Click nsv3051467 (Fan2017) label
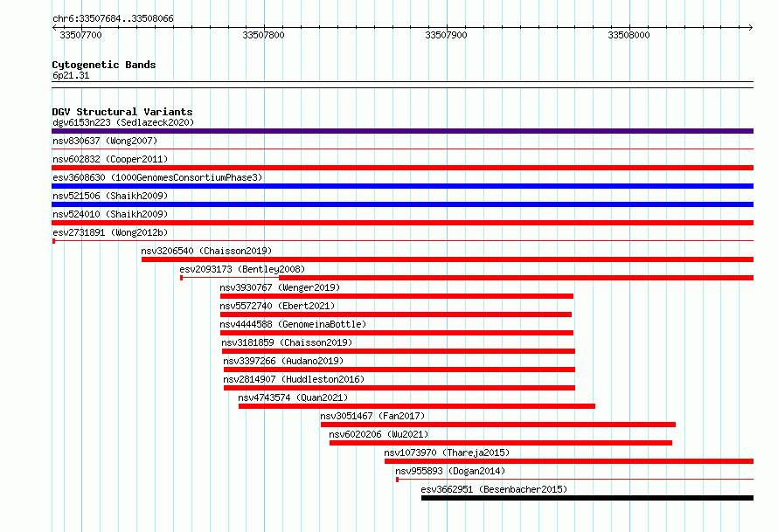Image resolution: width=778 pixels, height=532 pixels. tap(372, 416)
